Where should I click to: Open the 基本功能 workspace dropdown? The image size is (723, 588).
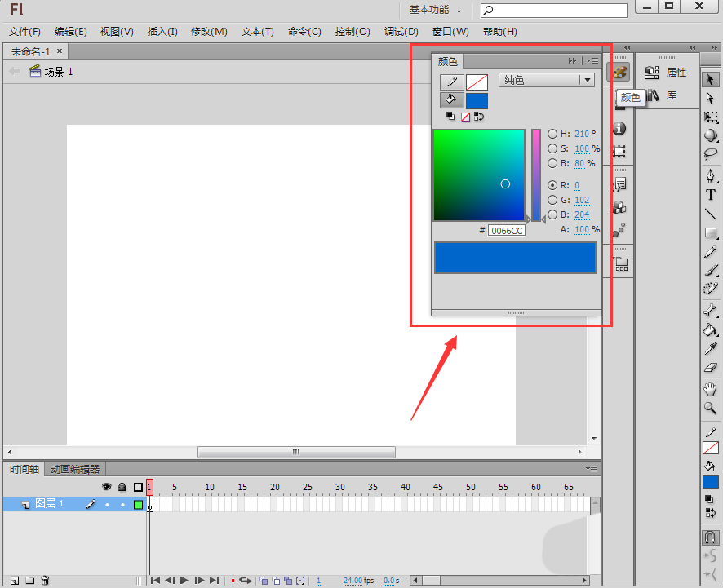point(435,10)
